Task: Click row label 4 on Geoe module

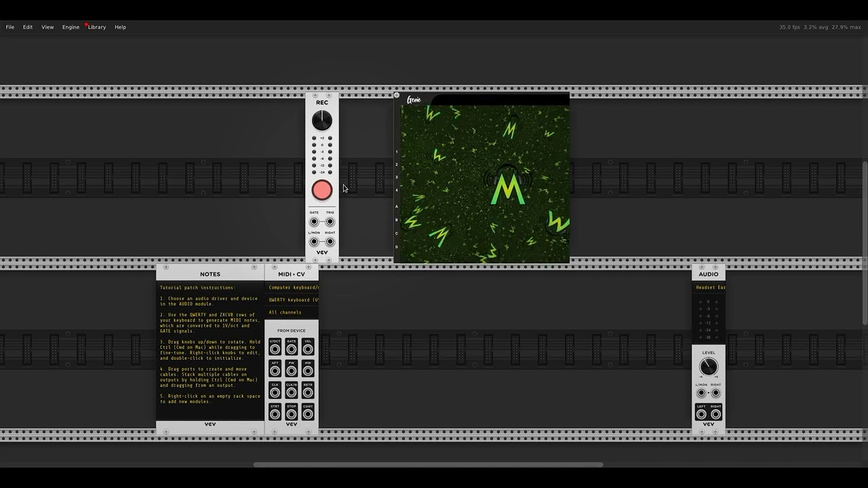Action: coord(397,190)
